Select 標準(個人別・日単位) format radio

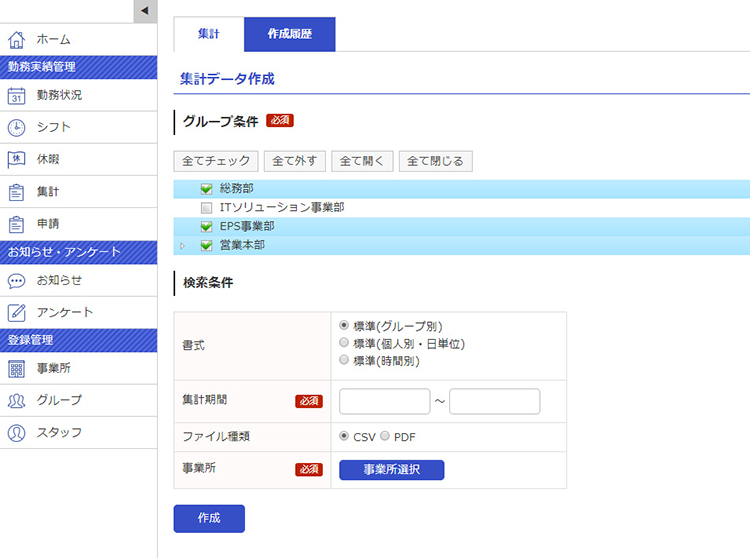tap(343, 342)
